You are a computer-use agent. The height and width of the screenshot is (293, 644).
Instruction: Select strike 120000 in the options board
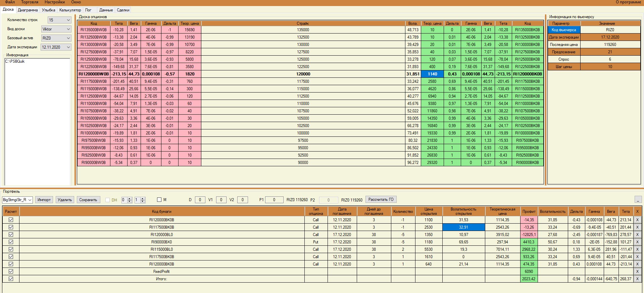(x=303, y=74)
